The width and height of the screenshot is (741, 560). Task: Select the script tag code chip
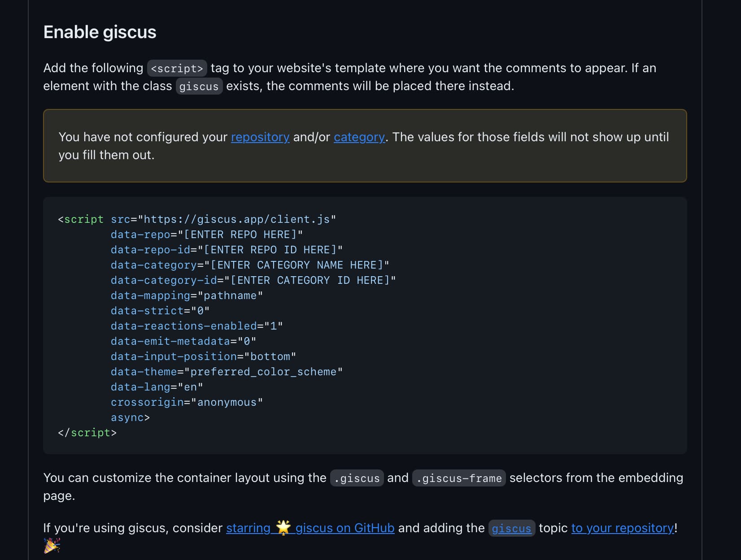click(177, 68)
